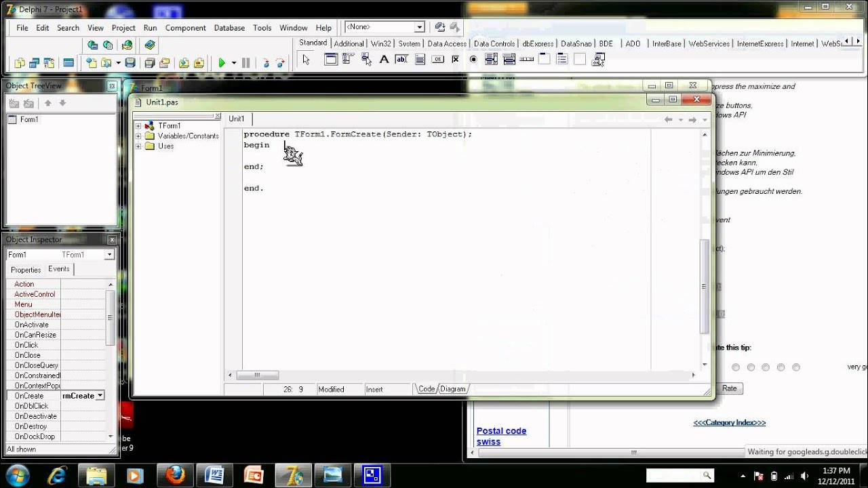Select the Edit (ab) component icon

401,60
